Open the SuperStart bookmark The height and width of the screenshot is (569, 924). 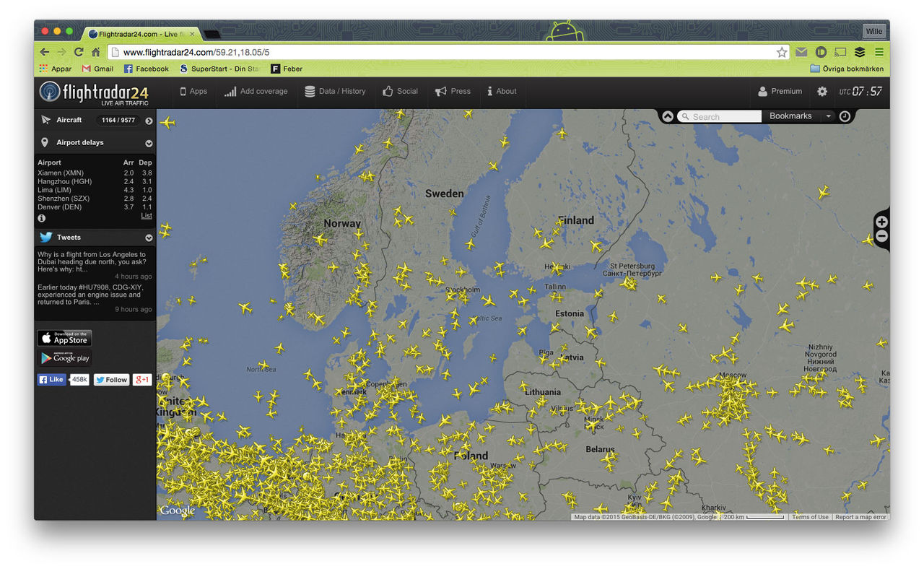coord(220,69)
